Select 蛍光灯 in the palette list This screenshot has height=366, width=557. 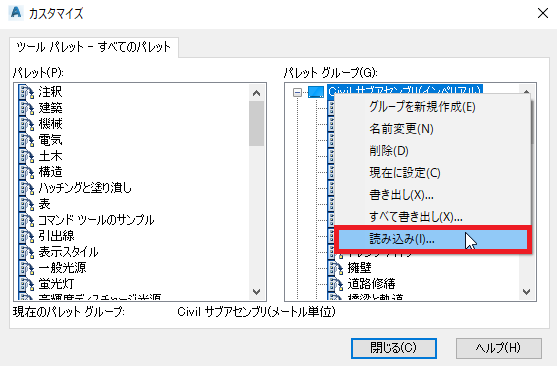click(56, 284)
